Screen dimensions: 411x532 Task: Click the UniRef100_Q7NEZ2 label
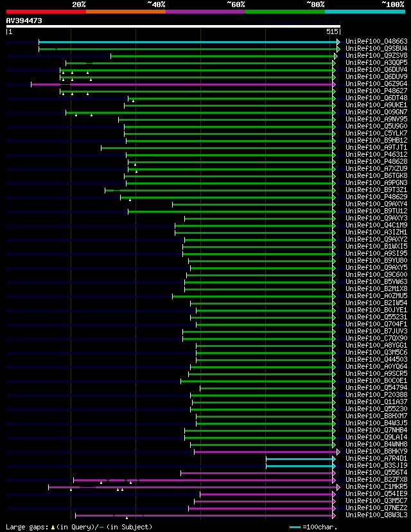[376, 508]
